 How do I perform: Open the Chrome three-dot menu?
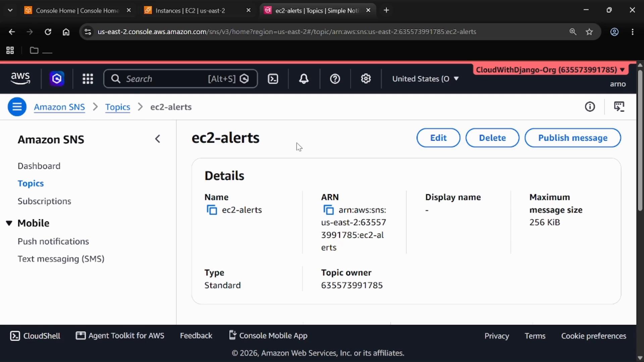click(x=633, y=32)
